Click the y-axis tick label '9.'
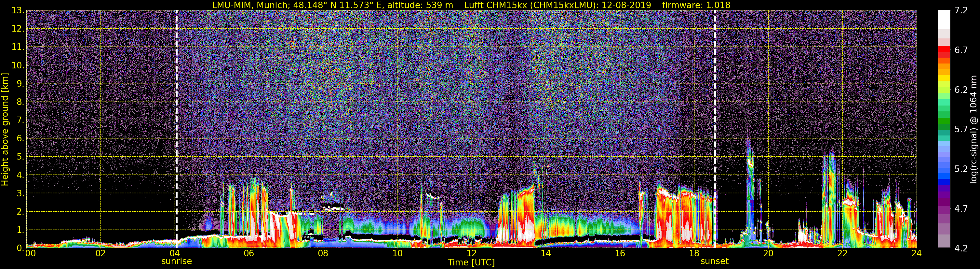The image size is (980, 269). (x=20, y=83)
